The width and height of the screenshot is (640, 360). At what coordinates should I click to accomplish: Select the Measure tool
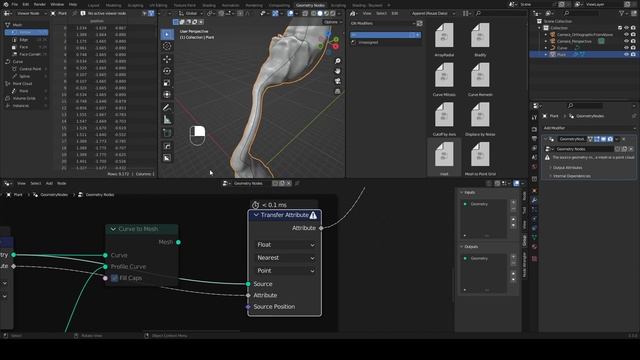pyautogui.click(x=167, y=120)
